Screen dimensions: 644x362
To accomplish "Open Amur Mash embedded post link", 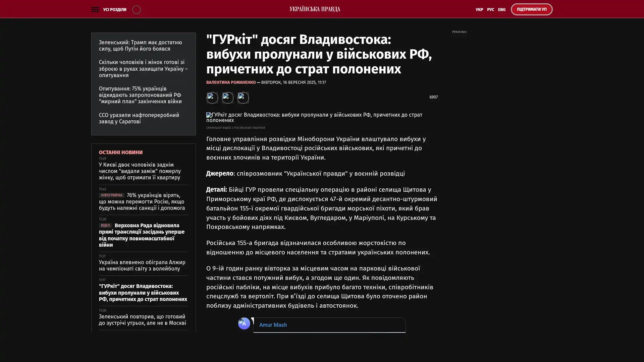I will [x=273, y=325].
